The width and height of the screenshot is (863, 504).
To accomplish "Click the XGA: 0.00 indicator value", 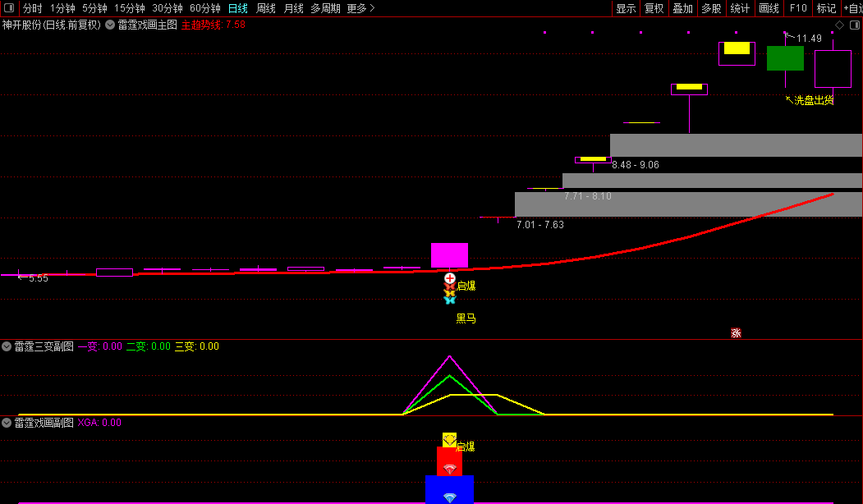I will pyautogui.click(x=99, y=423).
